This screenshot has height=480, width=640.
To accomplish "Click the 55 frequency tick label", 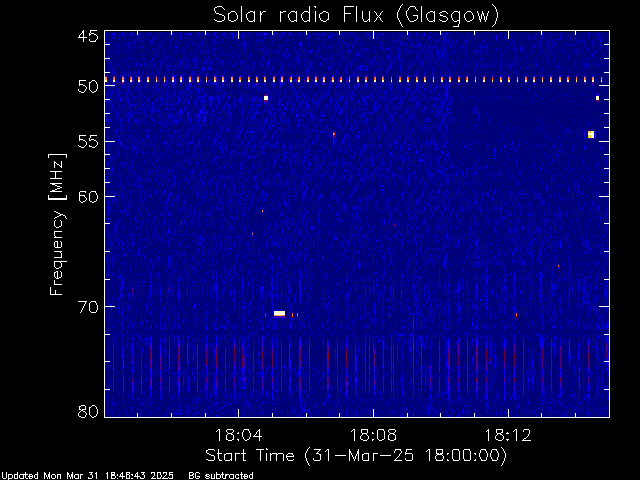I will (x=88, y=142).
